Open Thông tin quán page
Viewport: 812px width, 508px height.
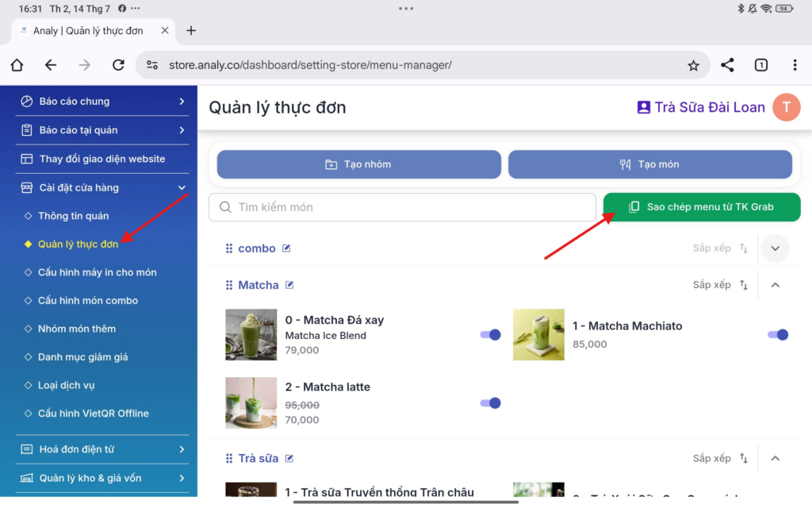(x=73, y=216)
